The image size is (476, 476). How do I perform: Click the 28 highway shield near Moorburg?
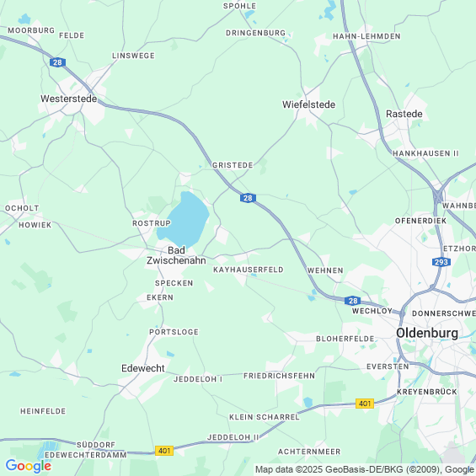[57, 62]
